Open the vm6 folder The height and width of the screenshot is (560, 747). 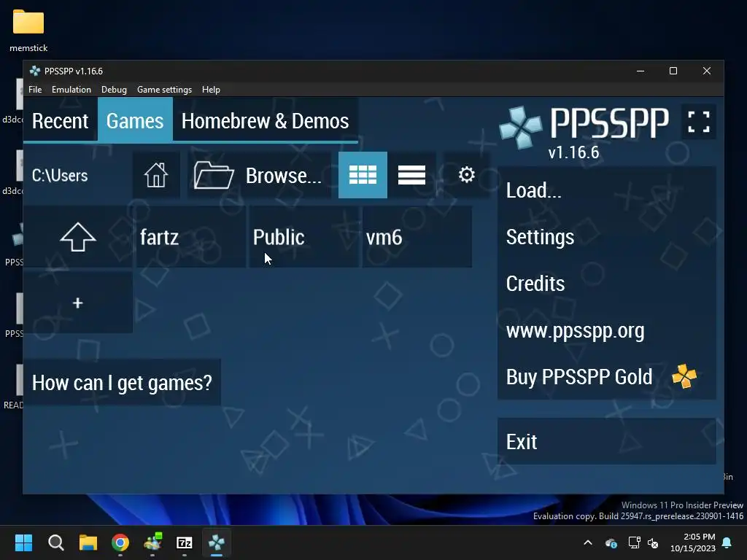tap(417, 236)
